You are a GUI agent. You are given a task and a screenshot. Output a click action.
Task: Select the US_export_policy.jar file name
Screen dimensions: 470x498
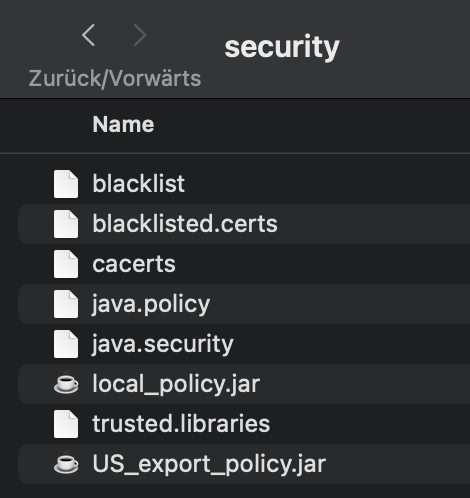tap(209, 464)
